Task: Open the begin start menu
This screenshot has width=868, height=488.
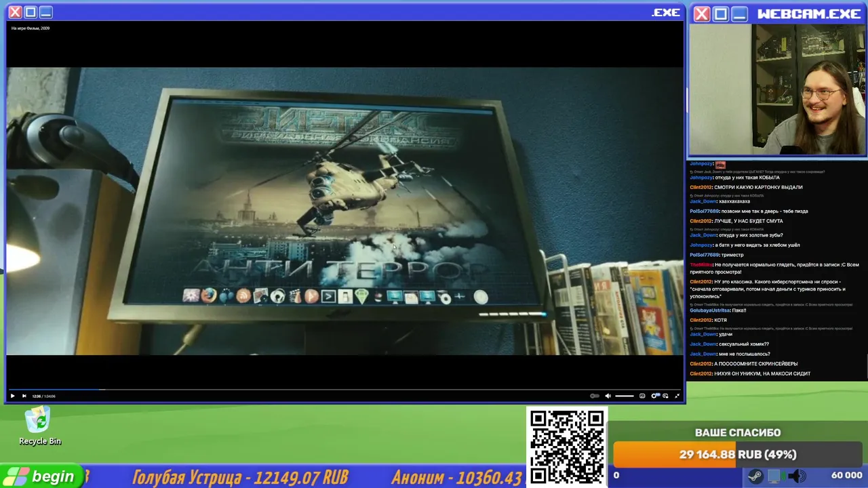Action: coord(41,476)
